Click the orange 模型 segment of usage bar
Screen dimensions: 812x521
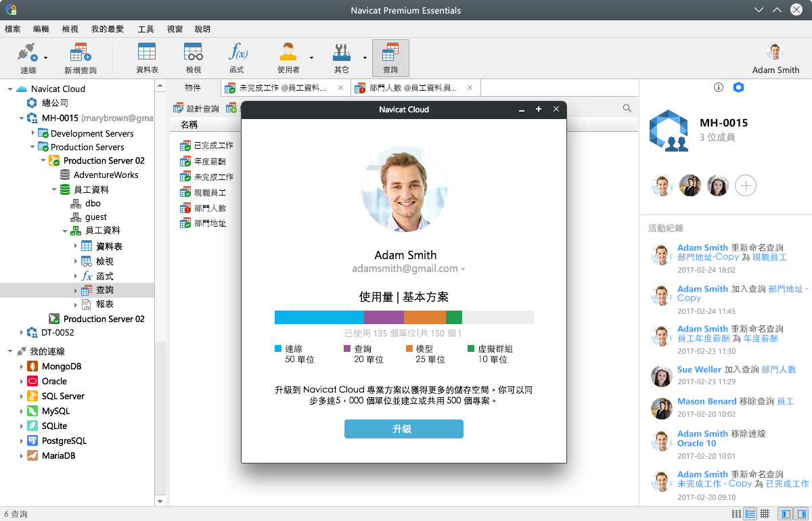(x=425, y=317)
